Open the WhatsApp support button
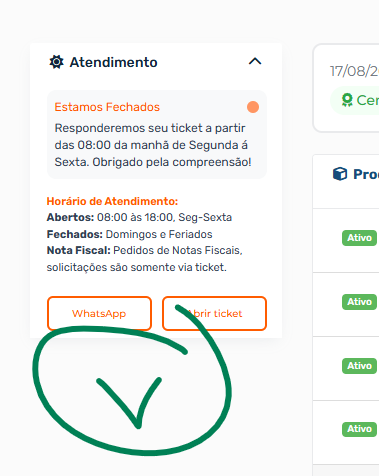 (99, 313)
